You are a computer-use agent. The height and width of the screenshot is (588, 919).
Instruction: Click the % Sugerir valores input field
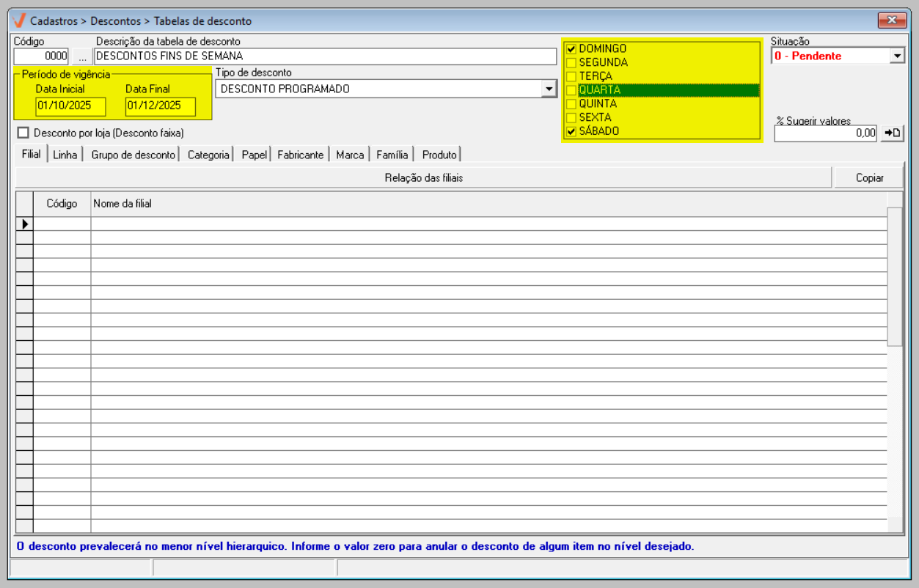(825, 133)
